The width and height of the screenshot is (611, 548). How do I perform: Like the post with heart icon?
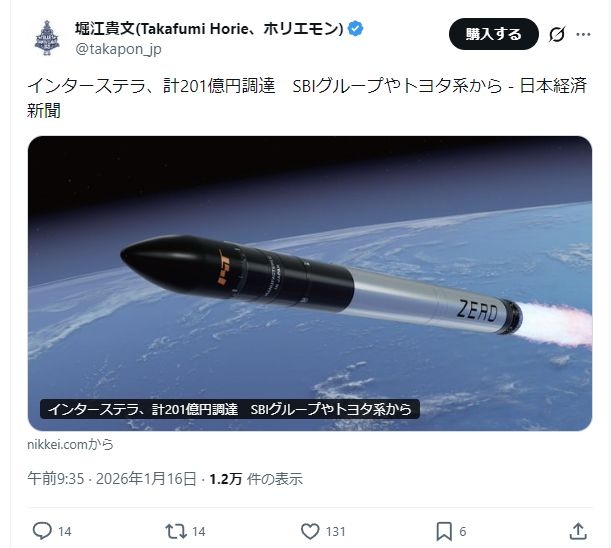310,531
